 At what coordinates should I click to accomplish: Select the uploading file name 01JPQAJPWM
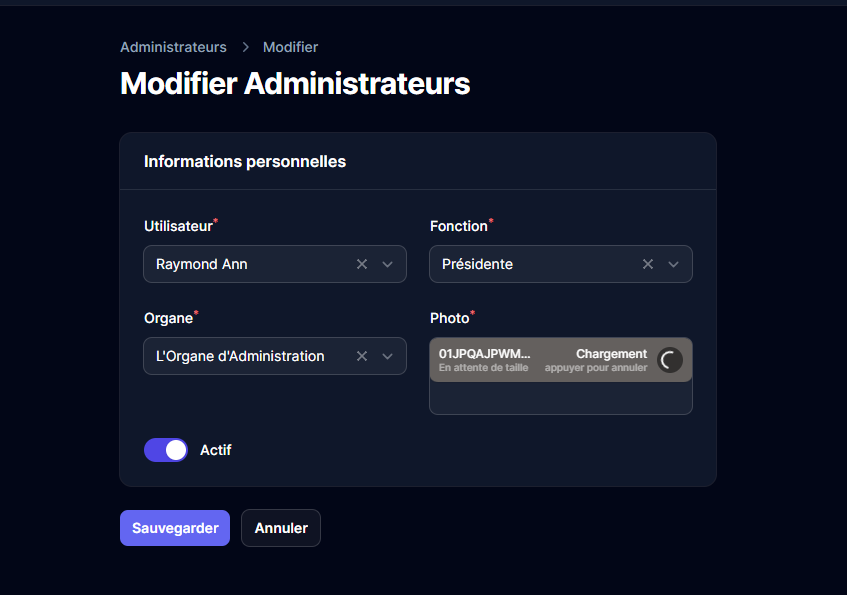(x=485, y=354)
